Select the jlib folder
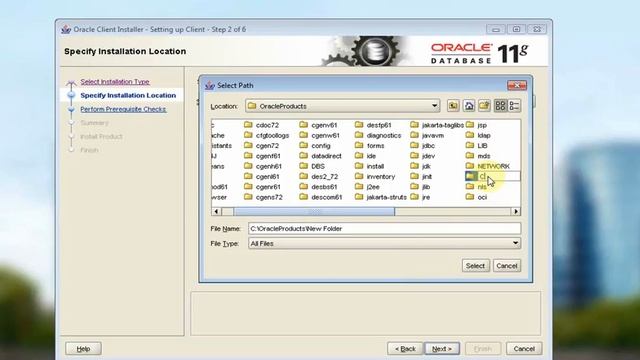The image size is (640, 360). point(421,187)
